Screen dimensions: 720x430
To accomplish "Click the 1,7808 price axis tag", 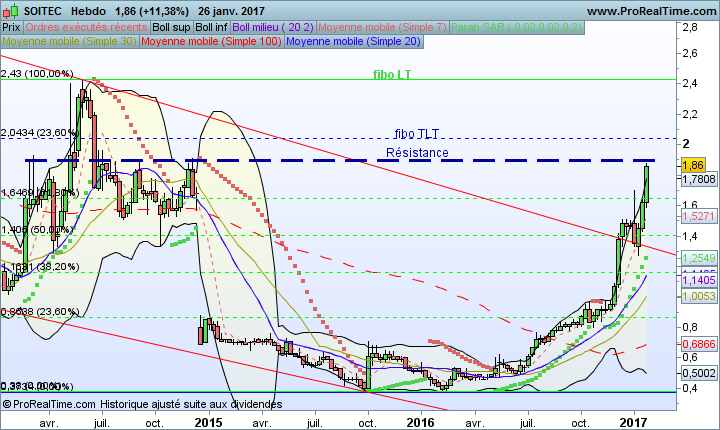I will [699, 179].
